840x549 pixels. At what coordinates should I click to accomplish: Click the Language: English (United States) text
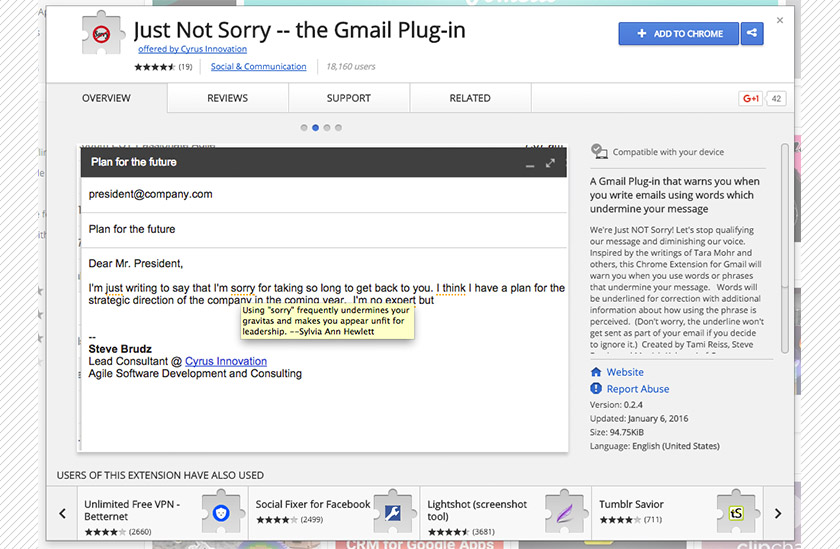(655, 446)
